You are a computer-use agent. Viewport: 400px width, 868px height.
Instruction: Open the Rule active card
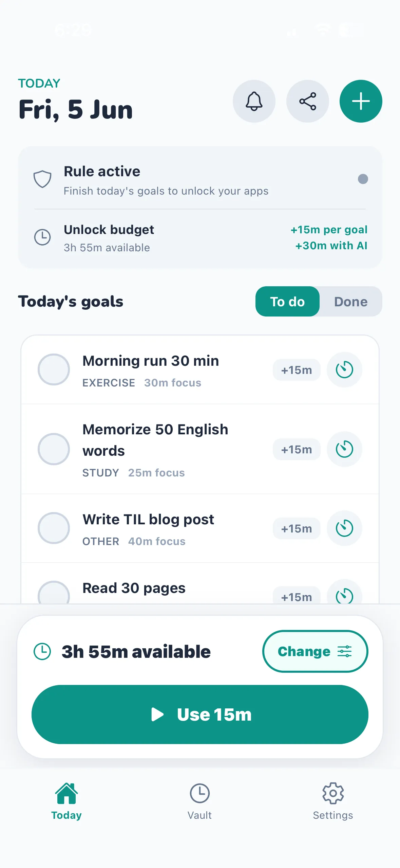(x=200, y=179)
